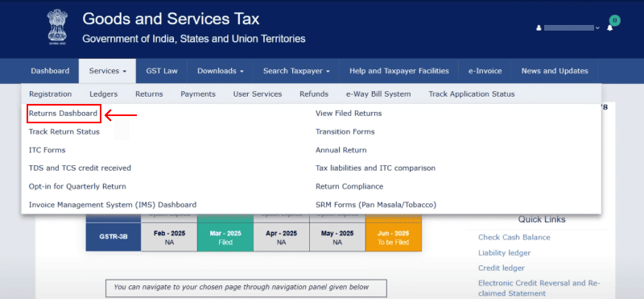Open Annual Return
The height and width of the screenshot is (299, 644).
[341, 150]
